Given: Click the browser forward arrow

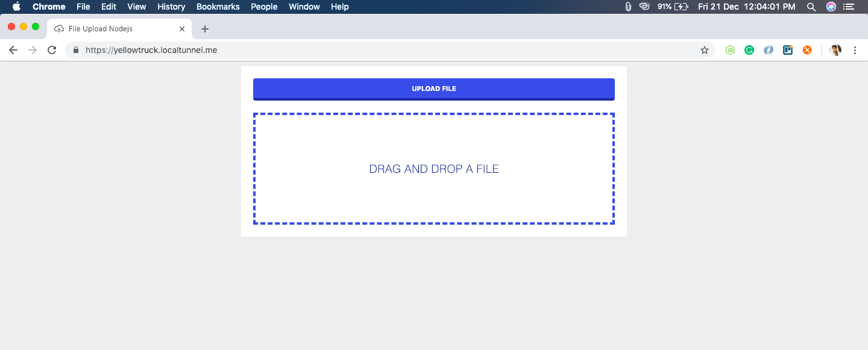Looking at the screenshot, I should coord(33,51).
